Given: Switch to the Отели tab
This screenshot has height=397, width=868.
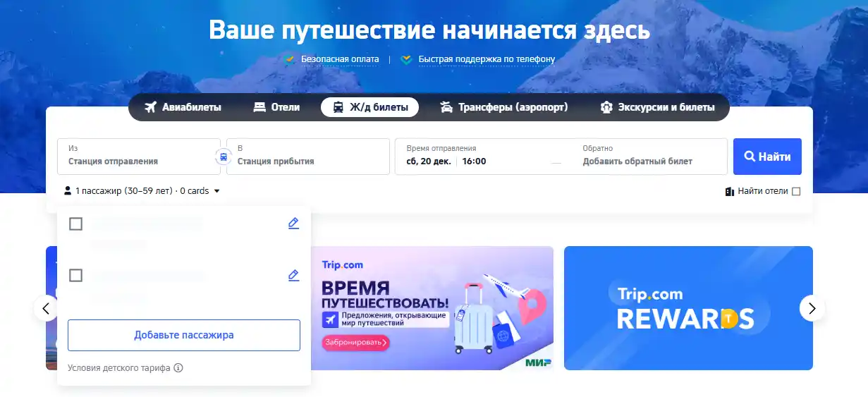Looking at the screenshot, I should point(276,107).
